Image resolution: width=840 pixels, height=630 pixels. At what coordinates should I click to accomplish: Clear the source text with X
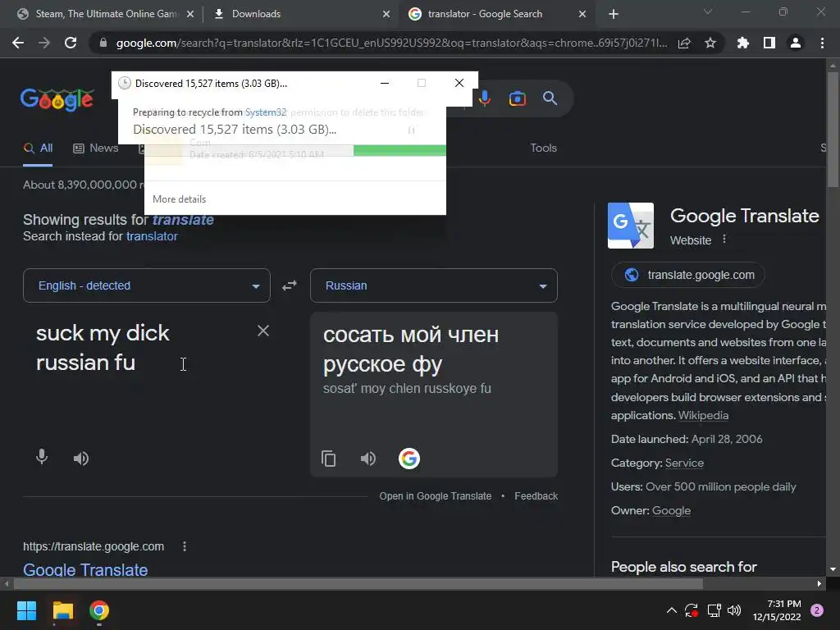(263, 331)
